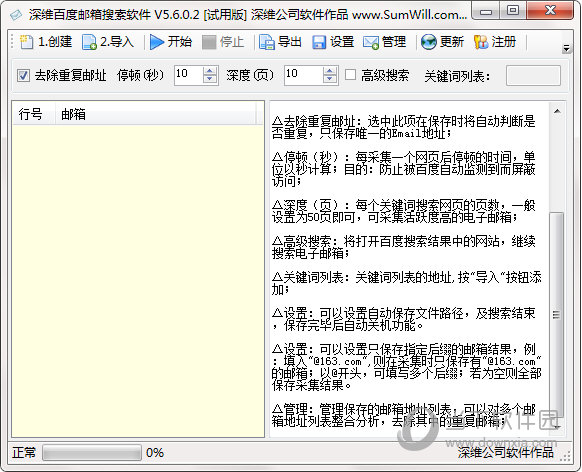The height and width of the screenshot is (472, 582).
Task: Click inside the 深度(页) number field
Action: (304, 75)
